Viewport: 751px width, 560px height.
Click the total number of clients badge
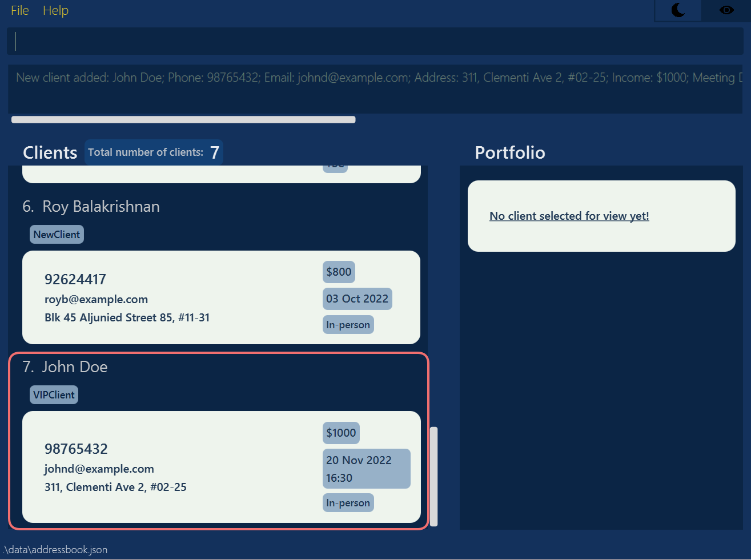[154, 152]
